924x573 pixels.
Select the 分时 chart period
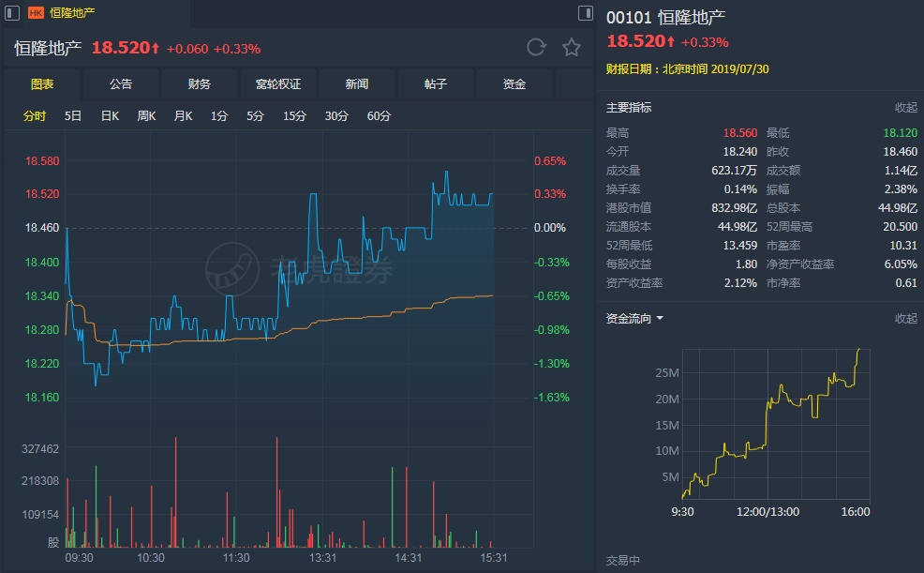point(34,116)
